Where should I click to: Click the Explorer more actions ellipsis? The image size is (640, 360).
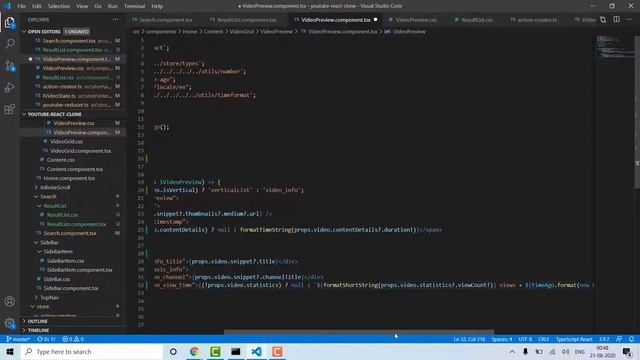116,20
